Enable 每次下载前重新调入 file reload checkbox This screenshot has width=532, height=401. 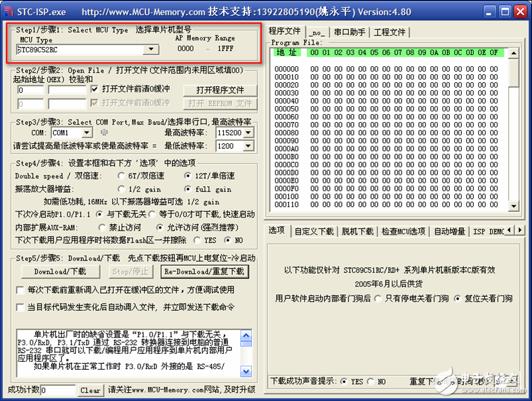click(20, 290)
